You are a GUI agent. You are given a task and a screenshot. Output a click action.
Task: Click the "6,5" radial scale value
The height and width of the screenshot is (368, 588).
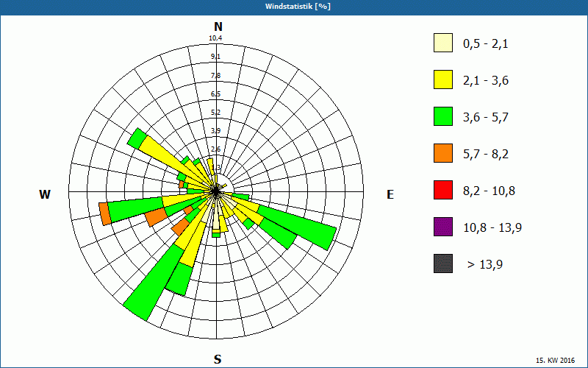pyautogui.click(x=215, y=94)
